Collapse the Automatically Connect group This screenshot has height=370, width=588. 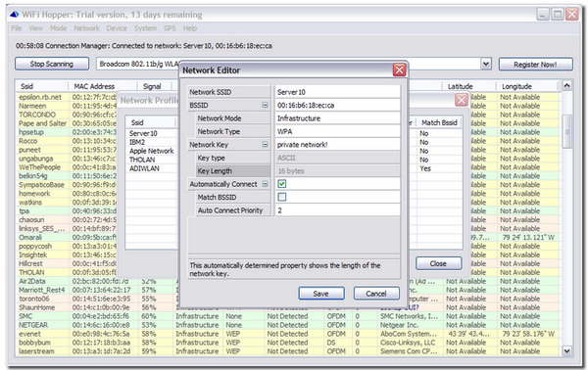tap(266, 184)
